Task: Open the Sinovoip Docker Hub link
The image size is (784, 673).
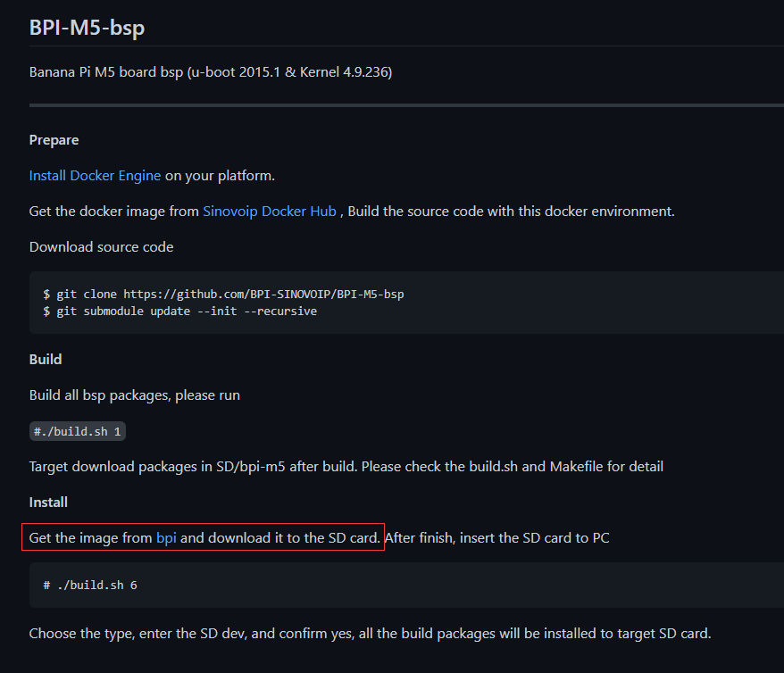Action: tap(270, 212)
